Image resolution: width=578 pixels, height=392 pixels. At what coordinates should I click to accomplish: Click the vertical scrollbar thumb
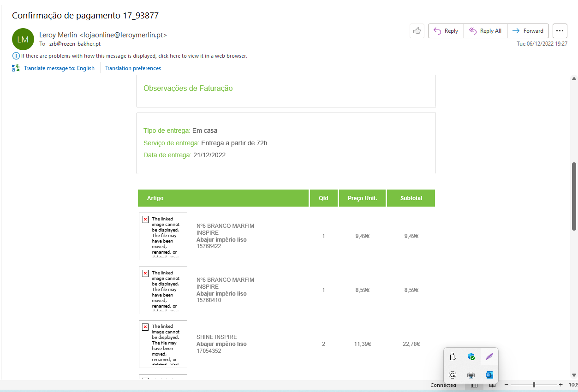tap(574, 196)
